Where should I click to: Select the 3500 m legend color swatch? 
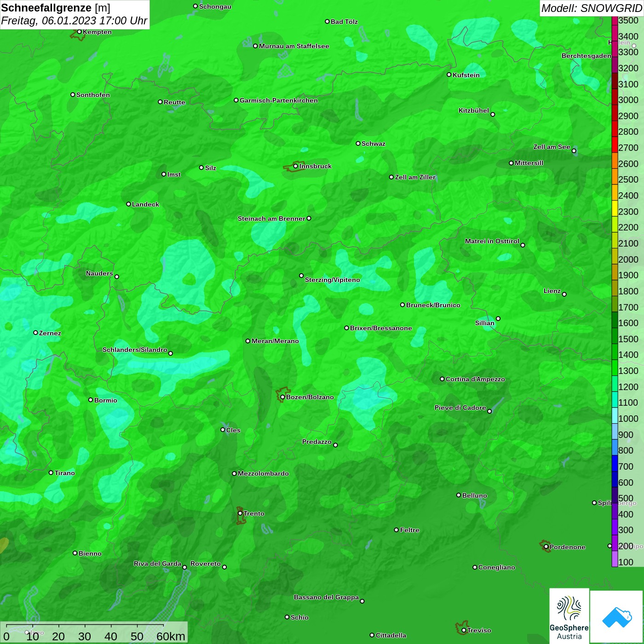[615, 21]
